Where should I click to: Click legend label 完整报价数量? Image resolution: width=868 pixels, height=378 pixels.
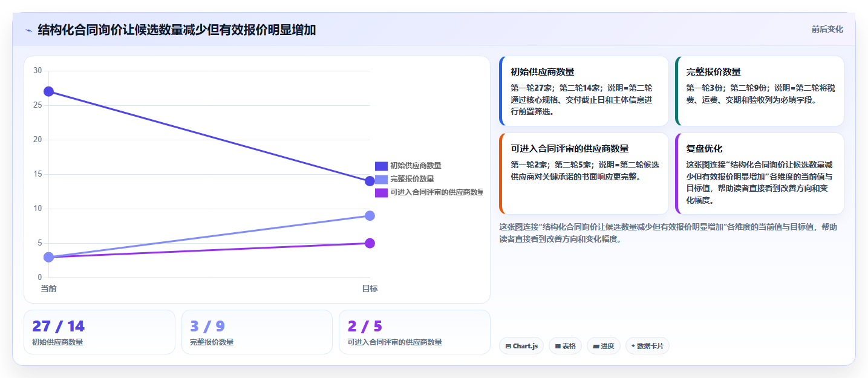412,179
